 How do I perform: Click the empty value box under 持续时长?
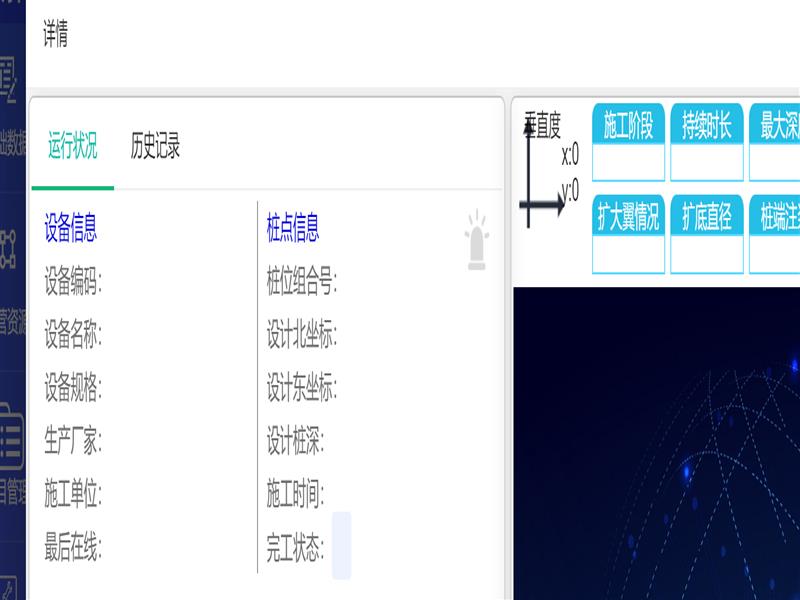tap(706, 162)
